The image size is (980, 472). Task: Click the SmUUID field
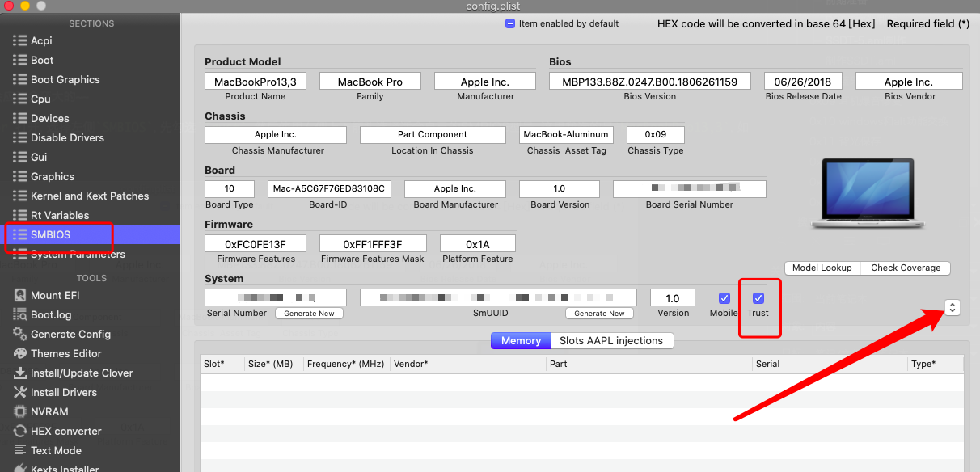[498, 297]
